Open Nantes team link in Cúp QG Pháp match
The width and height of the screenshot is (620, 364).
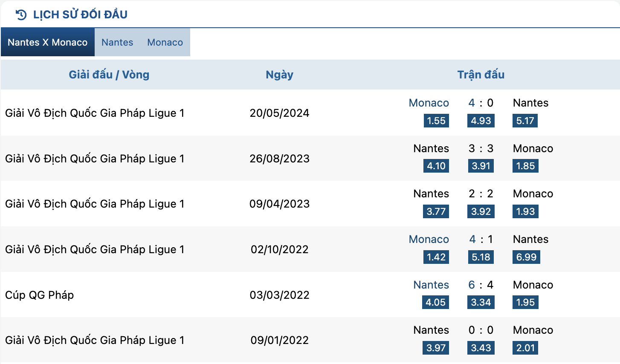[x=431, y=285]
